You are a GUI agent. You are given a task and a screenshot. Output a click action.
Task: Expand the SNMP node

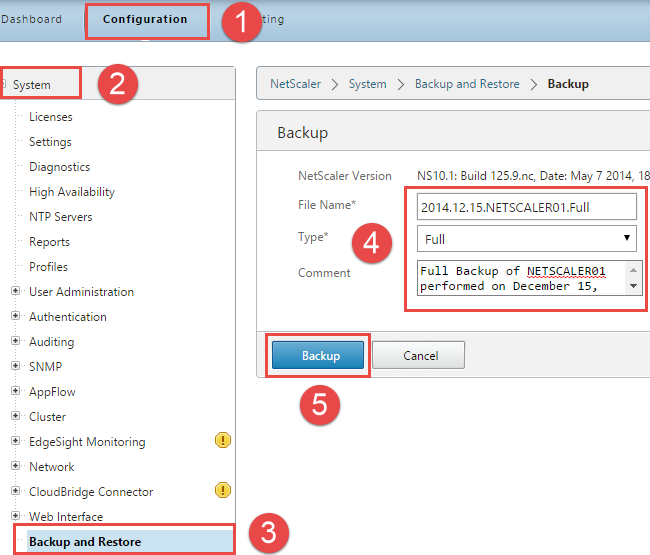[x=15, y=366]
